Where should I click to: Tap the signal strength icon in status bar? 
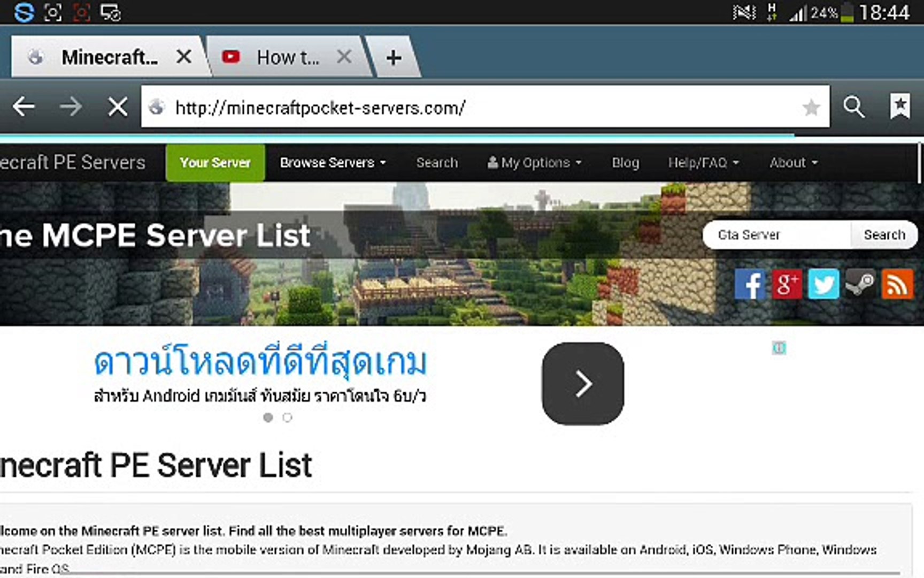(797, 12)
